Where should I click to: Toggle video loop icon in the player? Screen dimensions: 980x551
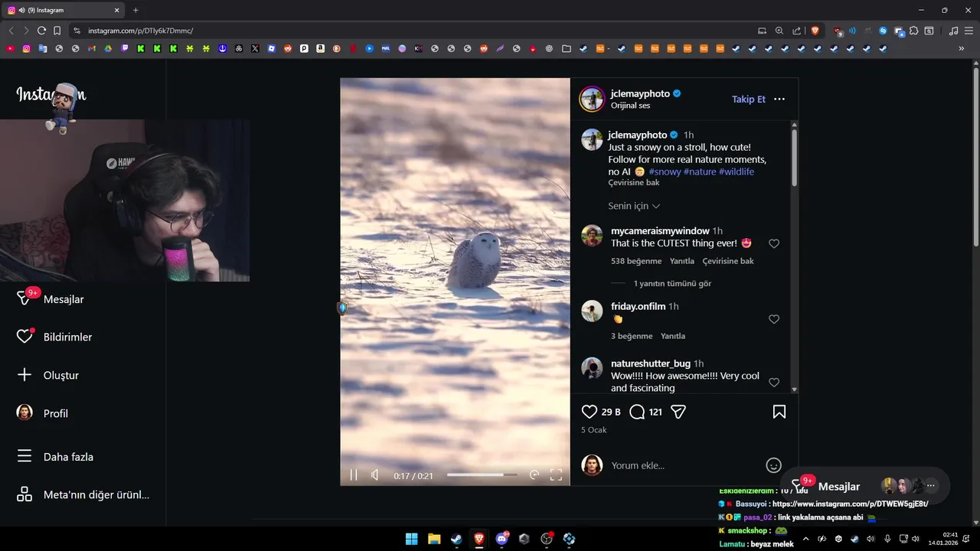tap(534, 475)
